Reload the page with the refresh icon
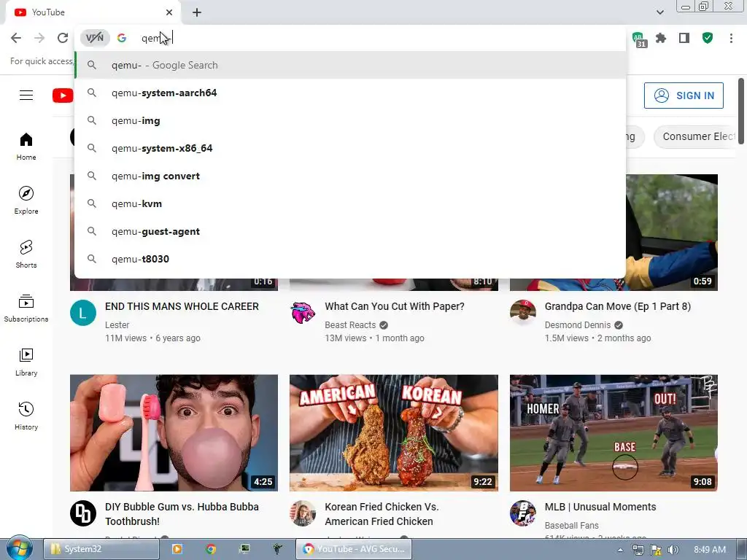The width and height of the screenshot is (747, 560). point(63,38)
